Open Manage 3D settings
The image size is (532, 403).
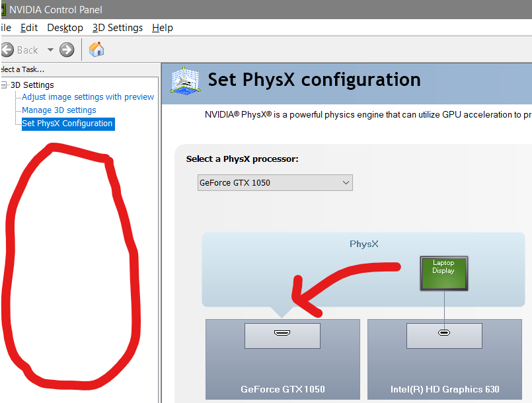click(x=59, y=110)
